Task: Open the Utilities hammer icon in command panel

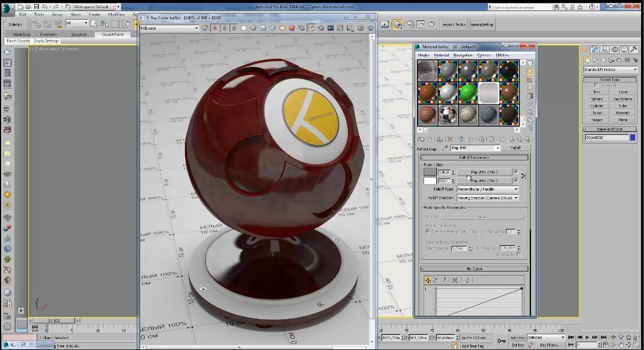Action: [634, 49]
